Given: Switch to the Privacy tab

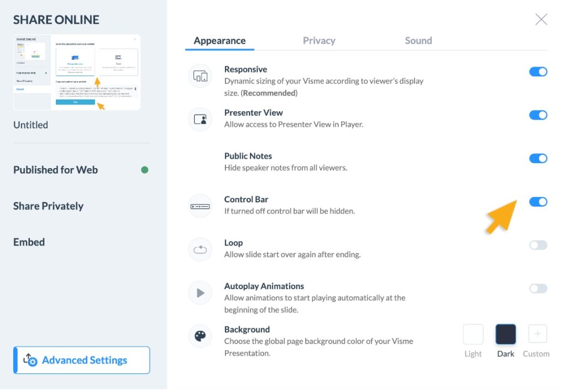Looking at the screenshot, I should tap(319, 40).
